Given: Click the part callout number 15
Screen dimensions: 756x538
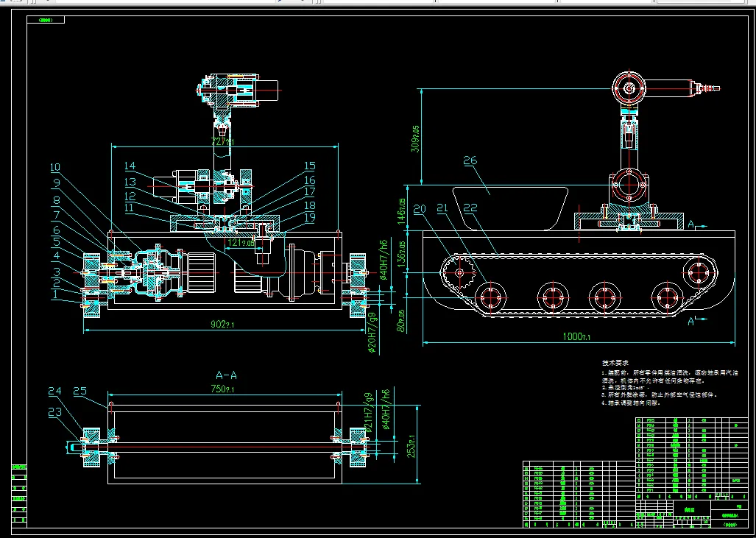Looking at the screenshot, I should (309, 166).
